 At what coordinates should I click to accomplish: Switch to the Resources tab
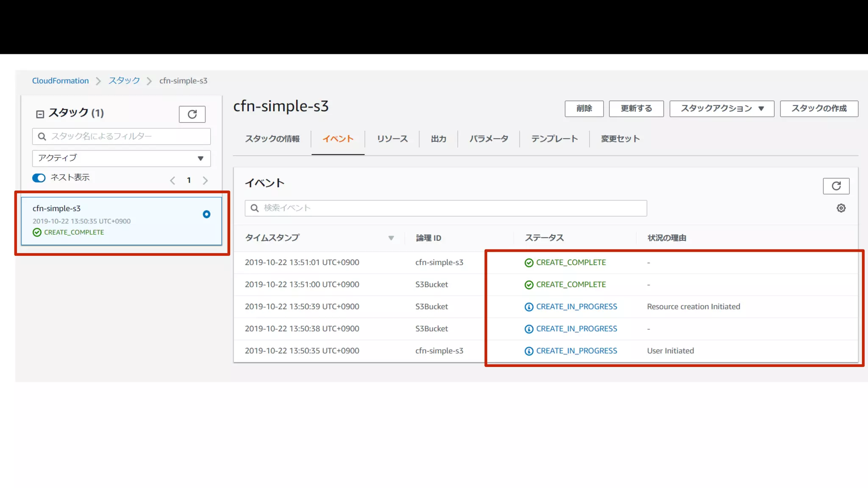click(392, 139)
